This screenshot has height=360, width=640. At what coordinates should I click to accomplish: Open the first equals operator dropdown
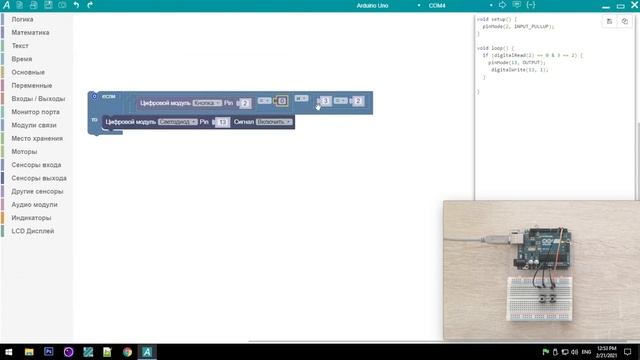tap(264, 100)
